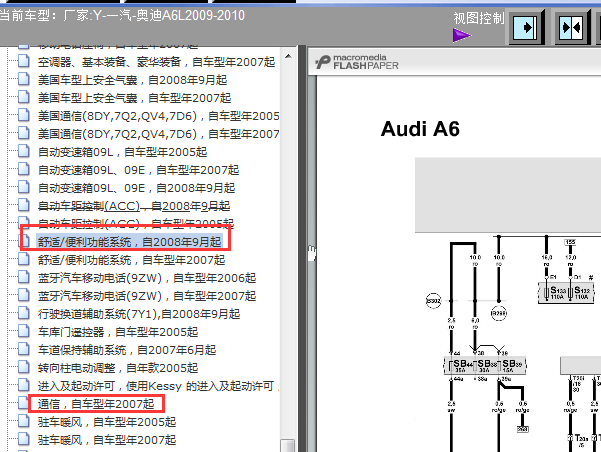
Task: Open 转向柱电动调整，自年款2005起
Action: 118,368
